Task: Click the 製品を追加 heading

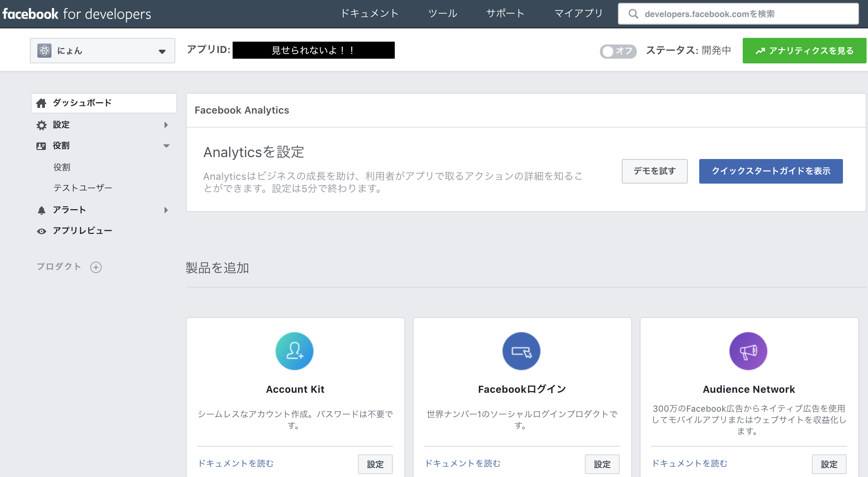Action: click(x=217, y=268)
